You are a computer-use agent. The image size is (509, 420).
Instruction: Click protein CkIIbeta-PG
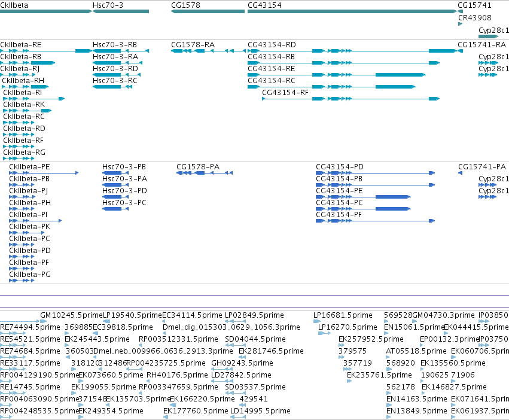pos(22,281)
